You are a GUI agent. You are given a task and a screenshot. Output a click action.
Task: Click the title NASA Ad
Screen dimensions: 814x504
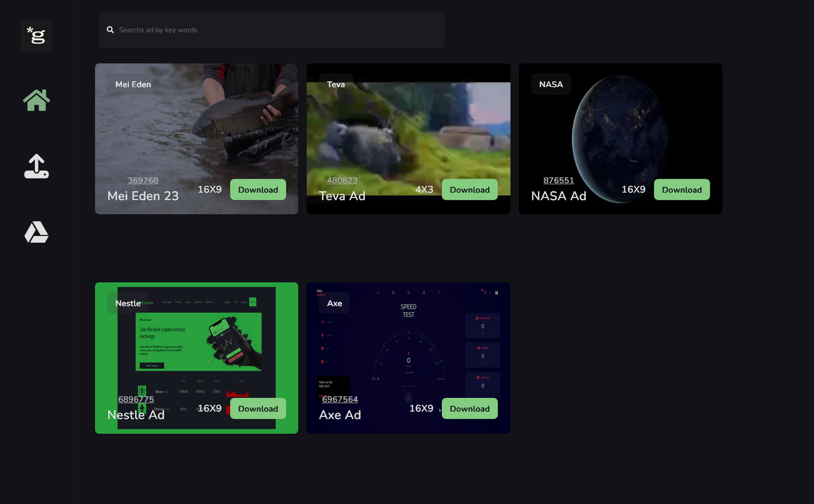(x=558, y=196)
